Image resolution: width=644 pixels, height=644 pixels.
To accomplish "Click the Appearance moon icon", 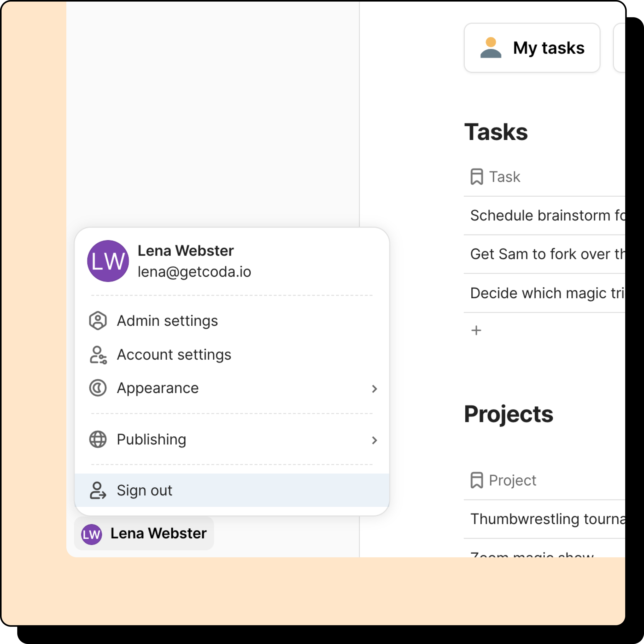I will (98, 388).
